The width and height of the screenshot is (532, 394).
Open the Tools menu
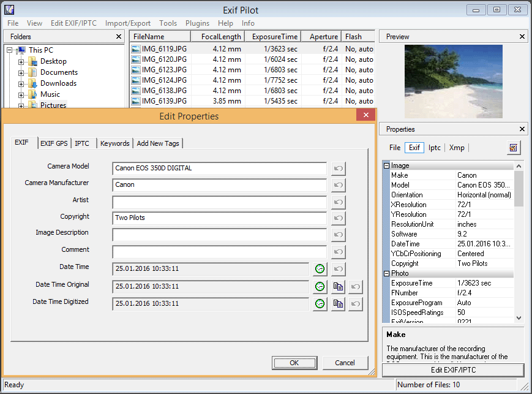tap(168, 23)
